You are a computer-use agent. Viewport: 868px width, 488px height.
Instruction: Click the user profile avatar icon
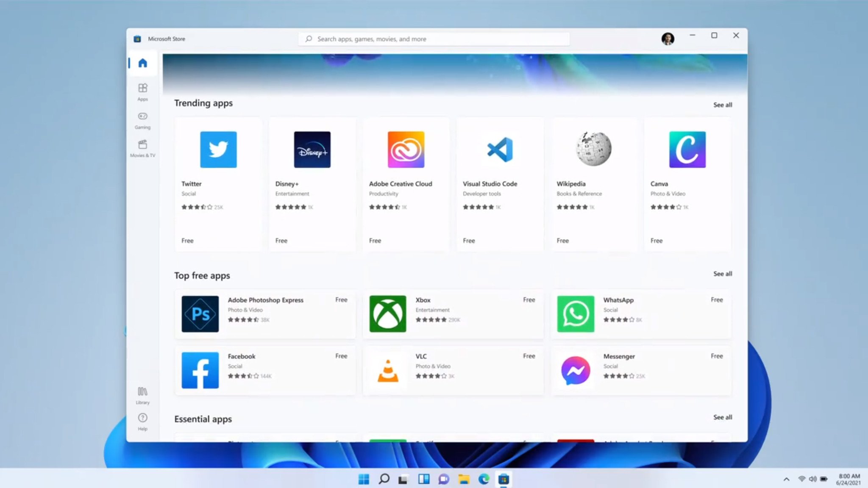coord(668,38)
